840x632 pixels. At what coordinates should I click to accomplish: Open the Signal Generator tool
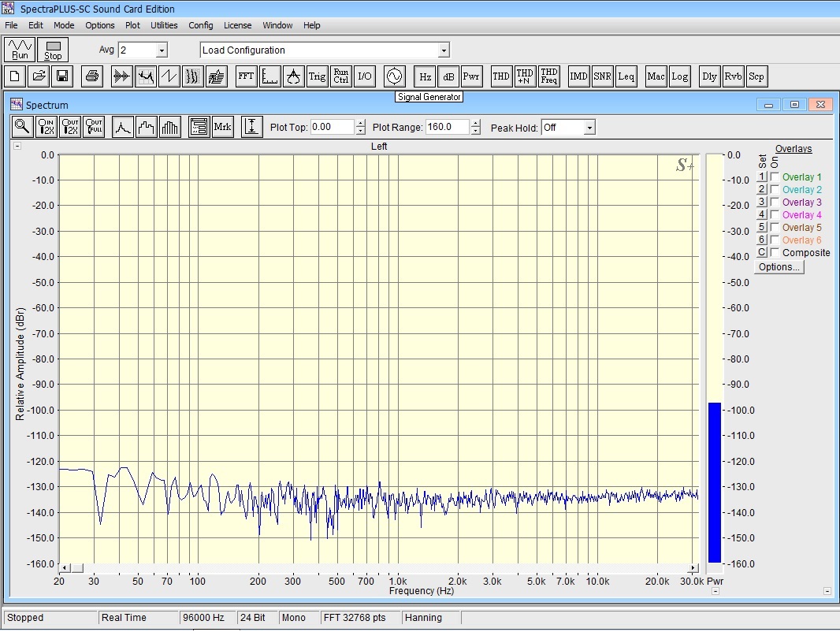pyautogui.click(x=393, y=76)
